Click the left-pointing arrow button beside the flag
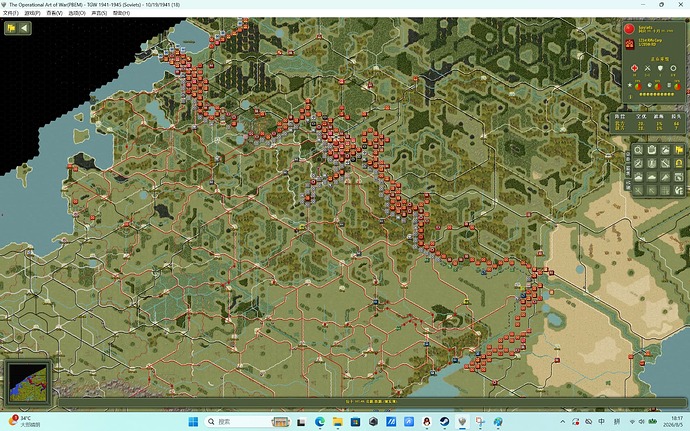The width and height of the screenshot is (690, 431). tap(25, 28)
